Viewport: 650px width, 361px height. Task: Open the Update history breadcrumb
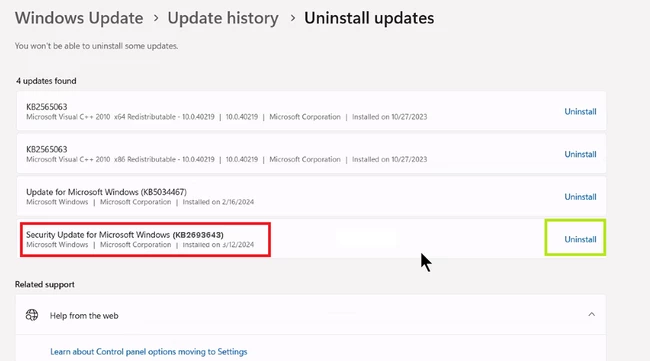point(223,18)
